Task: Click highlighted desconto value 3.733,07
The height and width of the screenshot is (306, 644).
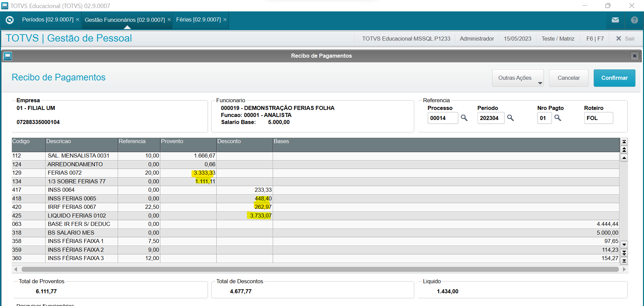Action: point(261,216)
